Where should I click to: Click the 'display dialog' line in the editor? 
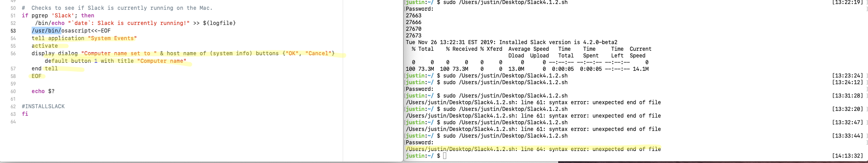click(183, 53)
